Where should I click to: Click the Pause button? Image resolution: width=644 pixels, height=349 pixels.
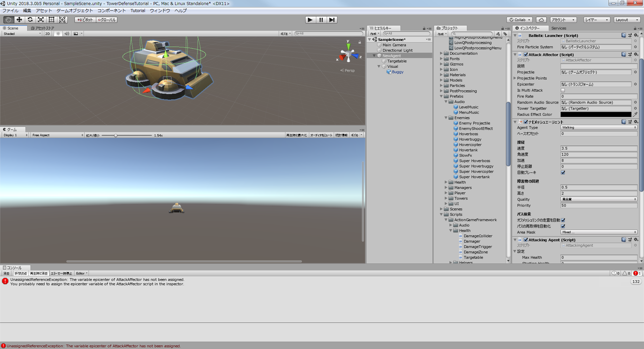pyautogui.click(x=321, y=20)
